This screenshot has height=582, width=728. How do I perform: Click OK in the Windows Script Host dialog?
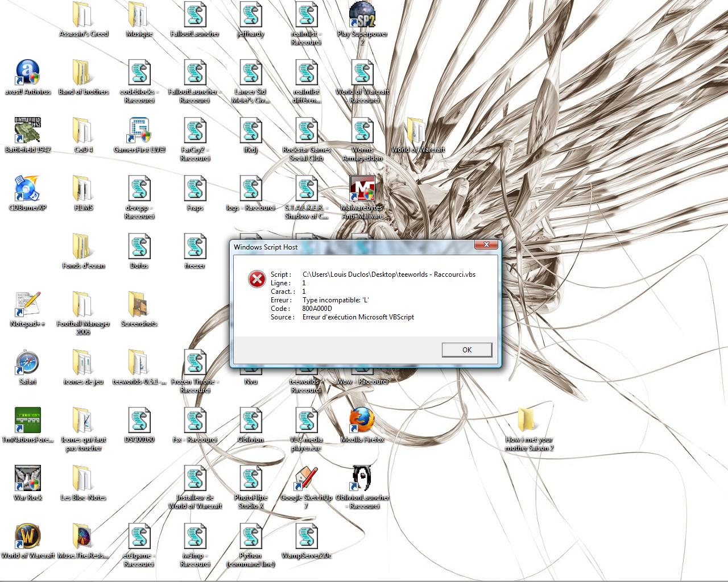click(x=466, y=350)
